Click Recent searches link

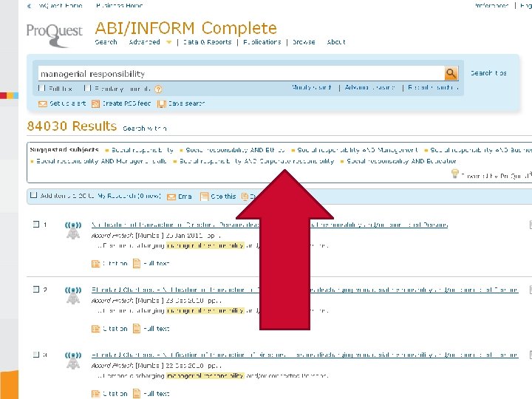coord(433,87)
